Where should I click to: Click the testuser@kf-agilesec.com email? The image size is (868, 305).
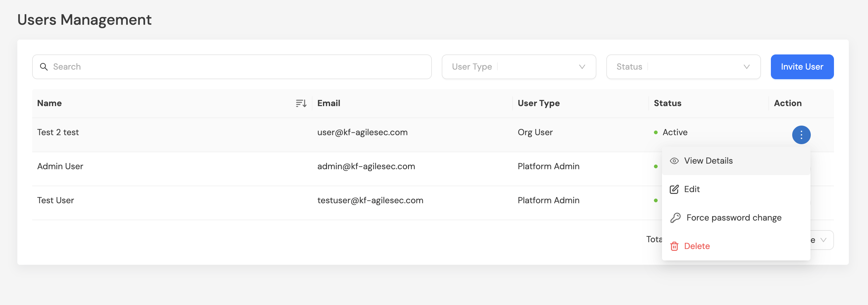pos(370,200)
